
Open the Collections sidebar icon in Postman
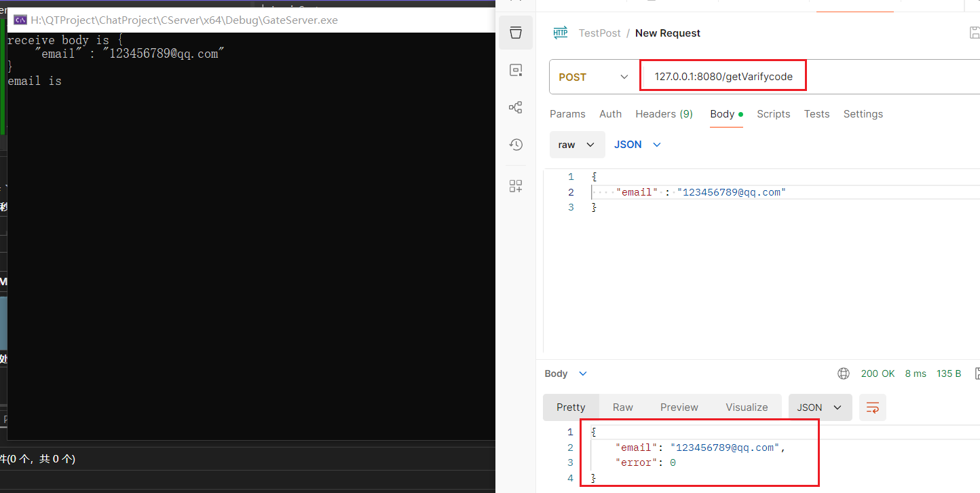pyautogui.click(x=516, y=33)
